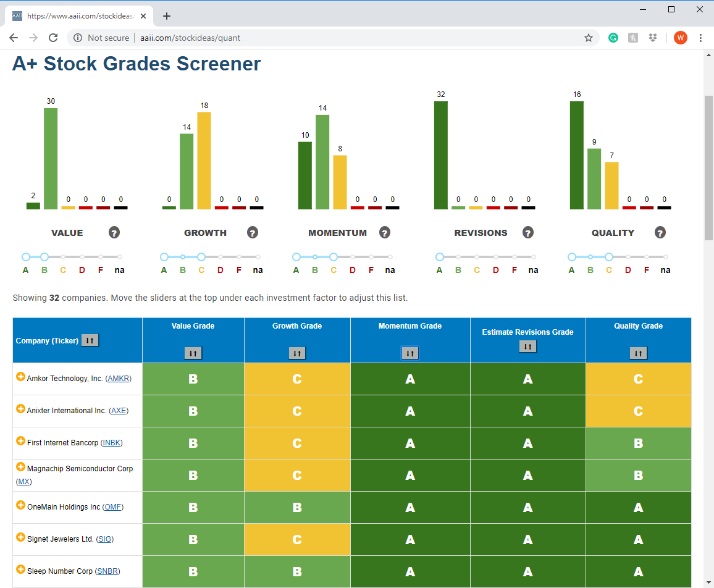Screen dimensions: 714x588
Task: Select the aaii.com stockideas browser tab
Action: pos(80,16)
